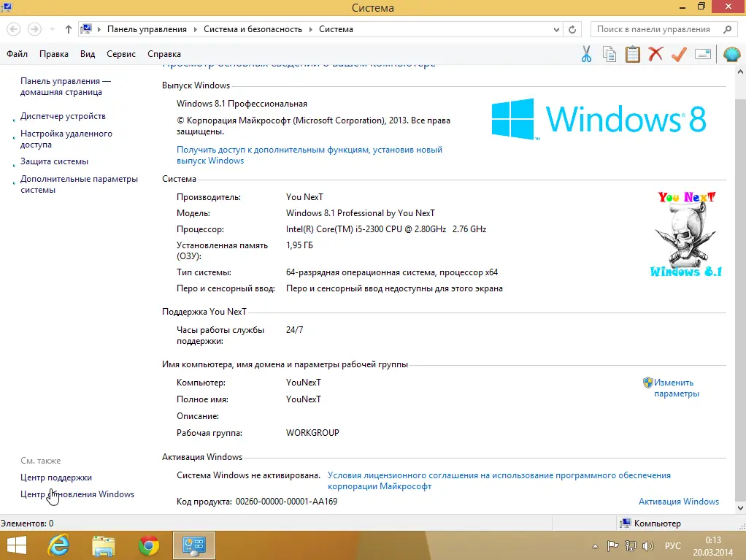Click the Система breadcrumb segment
The image size is (746, 560).
tap(336, 29)
